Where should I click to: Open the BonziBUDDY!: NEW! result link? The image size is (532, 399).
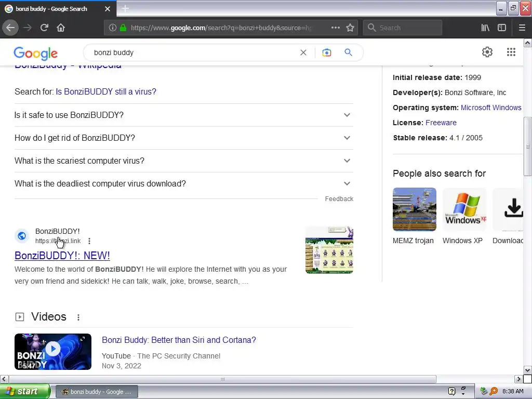pyautogui.click(x=62, y=256)
